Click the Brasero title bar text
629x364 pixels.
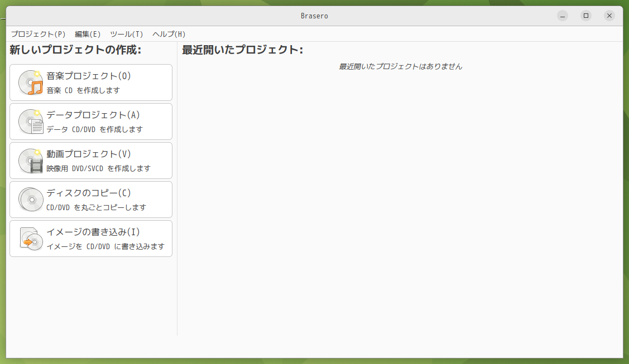pos(315,16)
